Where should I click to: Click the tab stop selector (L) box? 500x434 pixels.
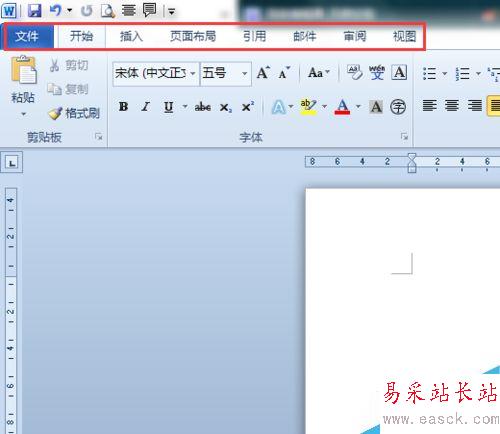pos(12,163)
